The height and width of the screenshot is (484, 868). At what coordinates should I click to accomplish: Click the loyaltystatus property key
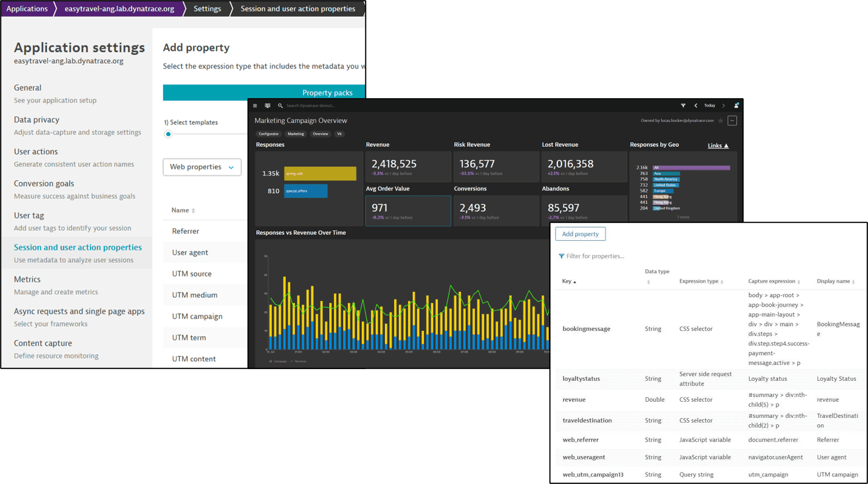click(581, 379)
